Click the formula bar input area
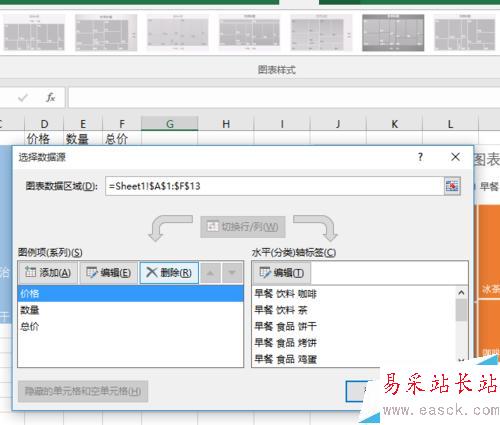The width and height of the screenshot is (500, 425). coord(284,98)
